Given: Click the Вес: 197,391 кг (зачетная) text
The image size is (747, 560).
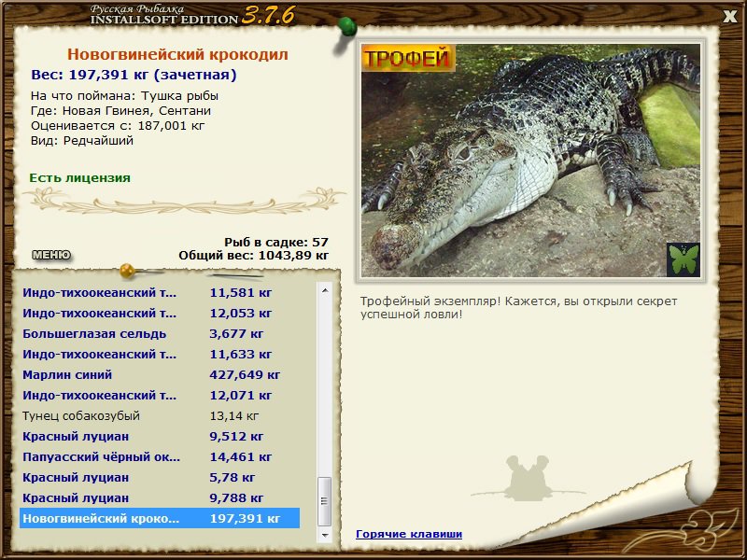Looking at the screenshot, I should click(134, 75).
